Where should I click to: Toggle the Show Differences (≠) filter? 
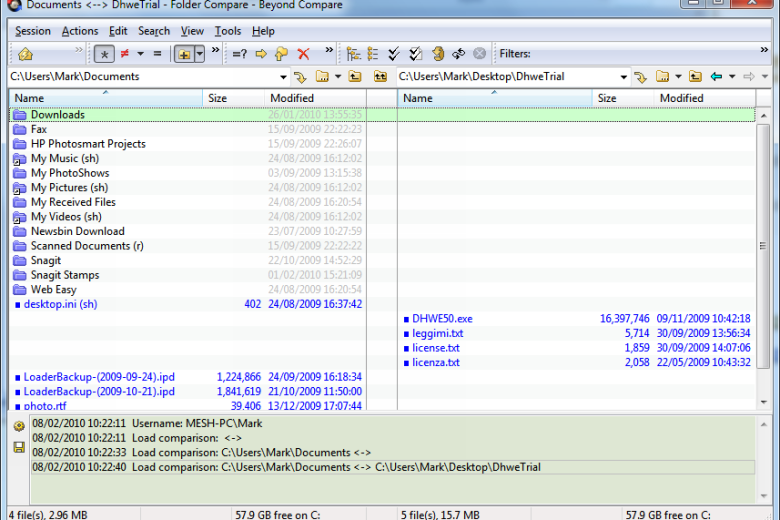pyautogui.click(x=125, y=54)
